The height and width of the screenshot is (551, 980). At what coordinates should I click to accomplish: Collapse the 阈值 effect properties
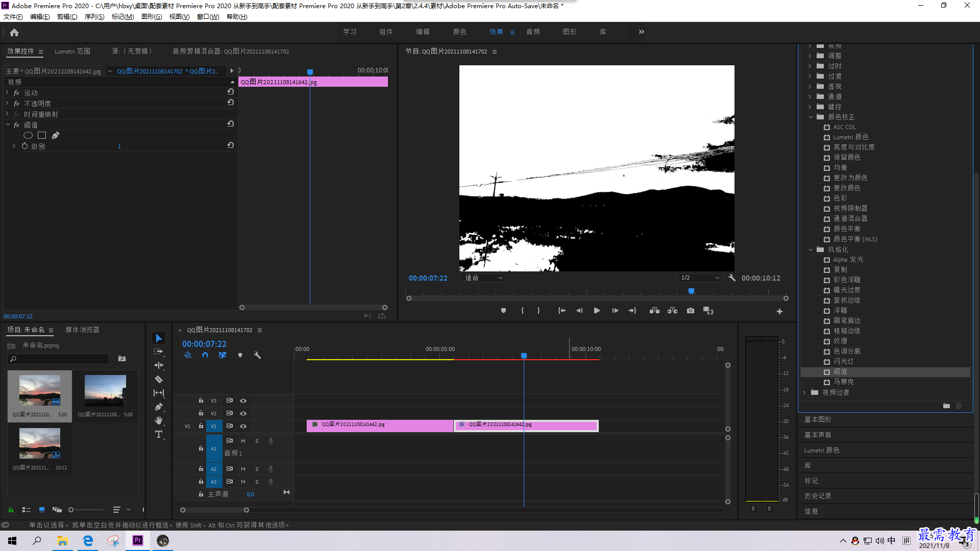point(8,124)
